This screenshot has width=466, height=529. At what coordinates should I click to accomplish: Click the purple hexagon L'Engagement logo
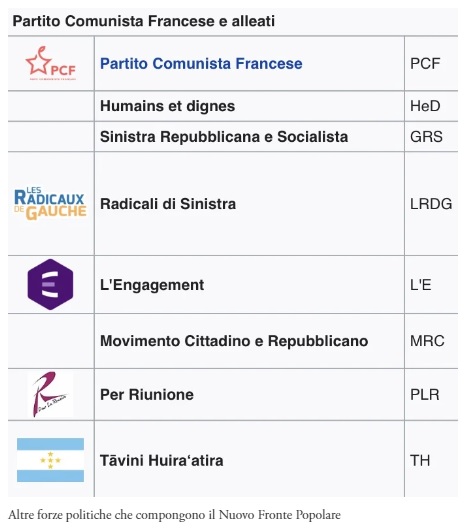[50, 284]
